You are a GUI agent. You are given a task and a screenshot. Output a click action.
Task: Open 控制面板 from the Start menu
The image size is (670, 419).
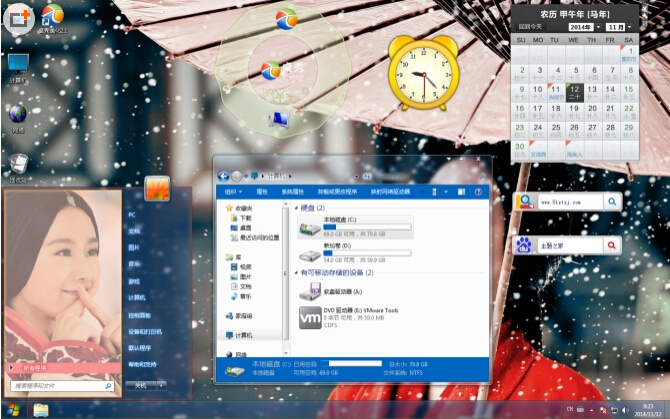[140, 316]
